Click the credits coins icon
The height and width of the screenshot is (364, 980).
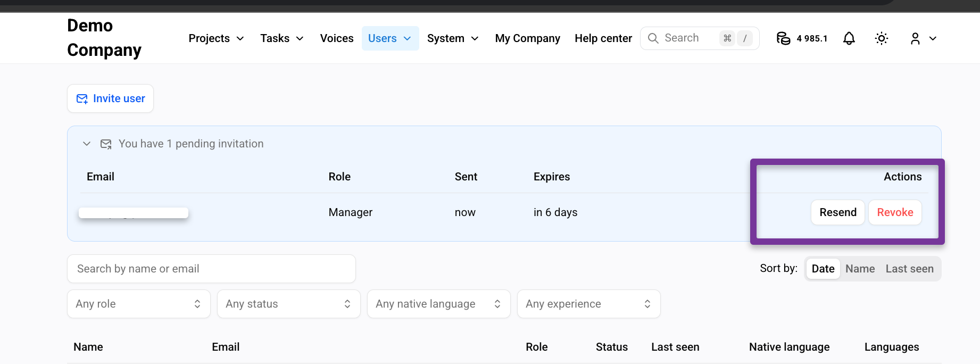point(783,38)
